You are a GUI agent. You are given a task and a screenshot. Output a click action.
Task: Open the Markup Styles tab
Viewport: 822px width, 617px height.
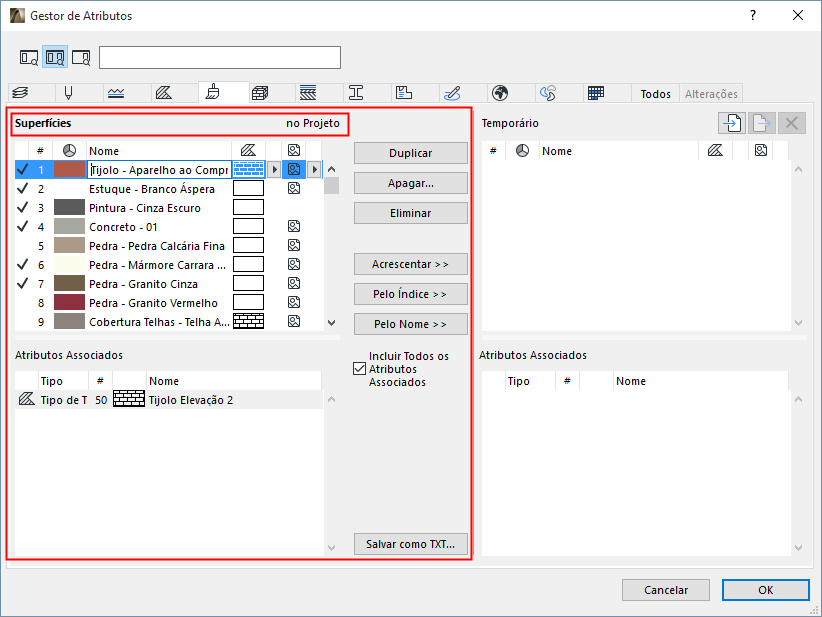452,93
